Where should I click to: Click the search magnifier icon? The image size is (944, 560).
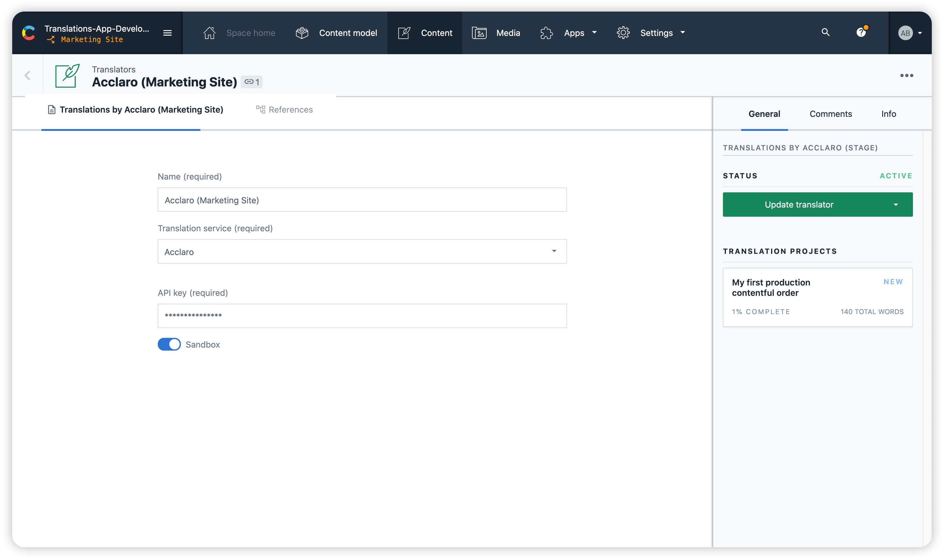[826, 33]
